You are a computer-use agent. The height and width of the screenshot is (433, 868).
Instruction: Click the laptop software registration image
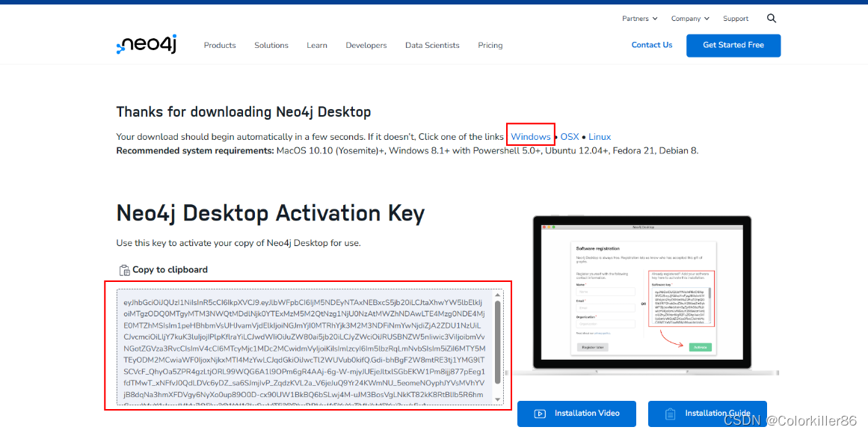coord(641,295)
